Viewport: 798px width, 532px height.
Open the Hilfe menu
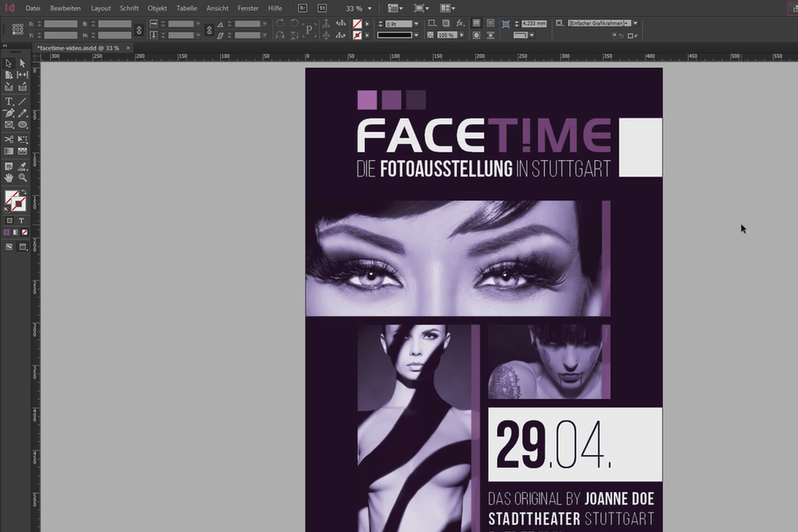pos(275,9)
